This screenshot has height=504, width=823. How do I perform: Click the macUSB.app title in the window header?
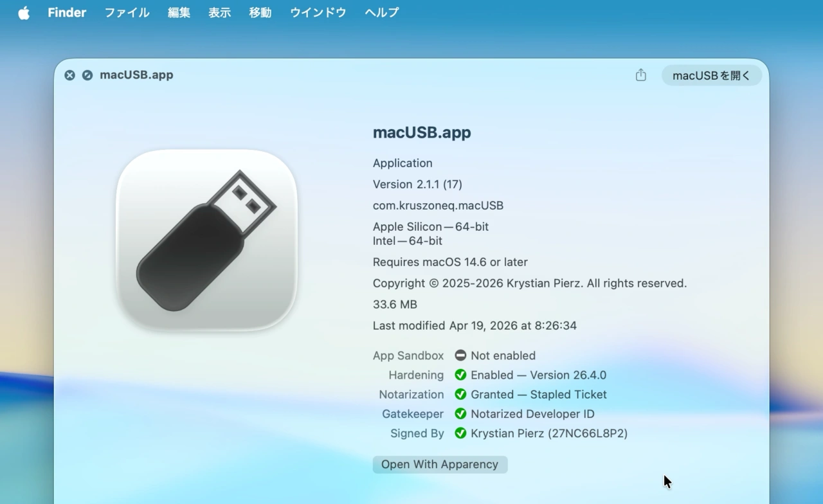click(x=136, y=75)
